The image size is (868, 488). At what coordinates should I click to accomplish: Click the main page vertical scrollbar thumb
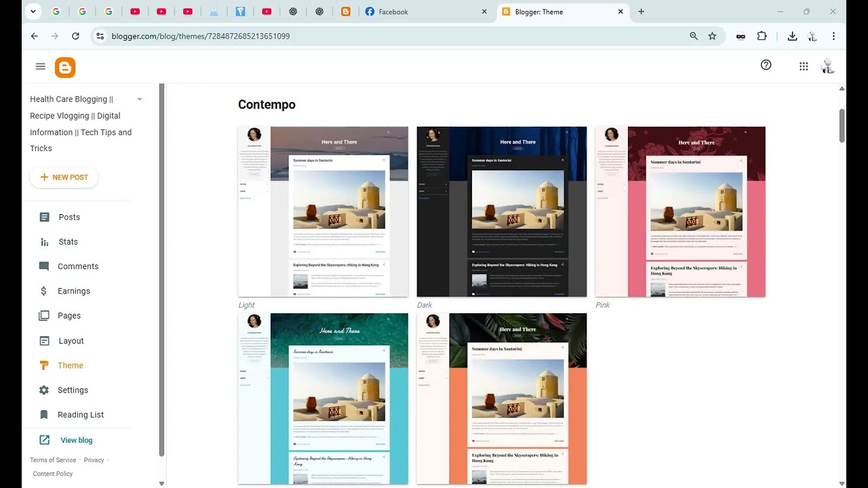point(842,125)
